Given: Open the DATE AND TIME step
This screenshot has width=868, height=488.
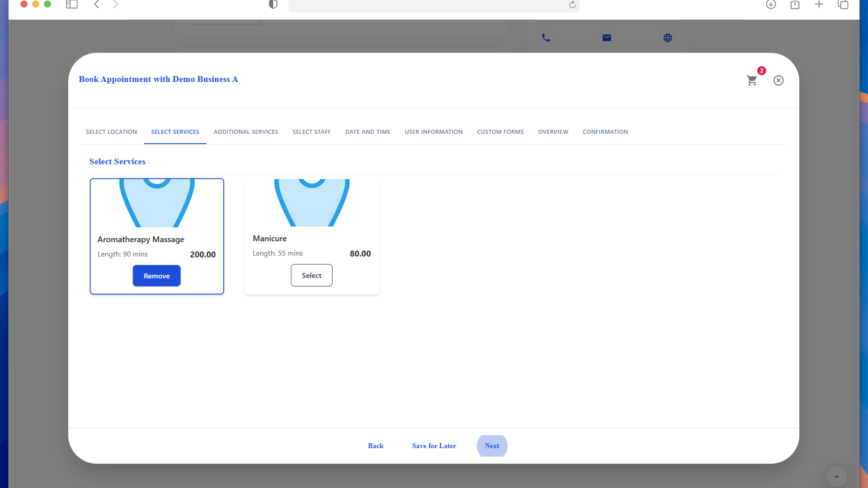Looking at the screenshot, I should point(368,131).
